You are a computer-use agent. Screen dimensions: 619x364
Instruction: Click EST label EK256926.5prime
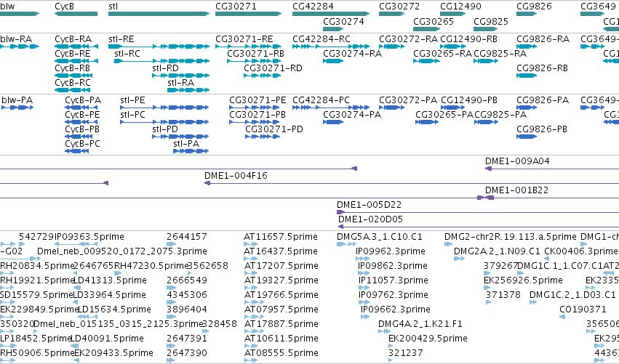point(523,280)
